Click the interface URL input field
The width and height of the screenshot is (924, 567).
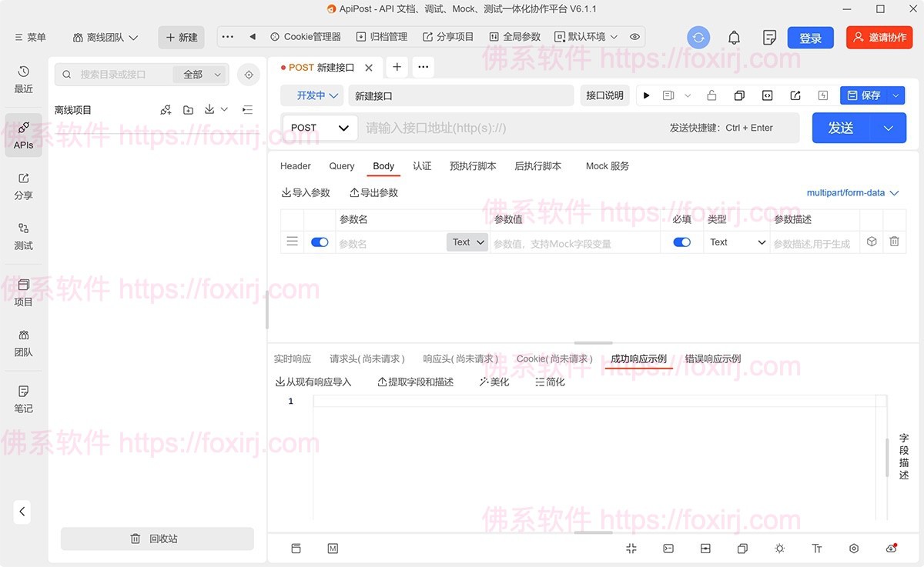[x=508, y=128]
